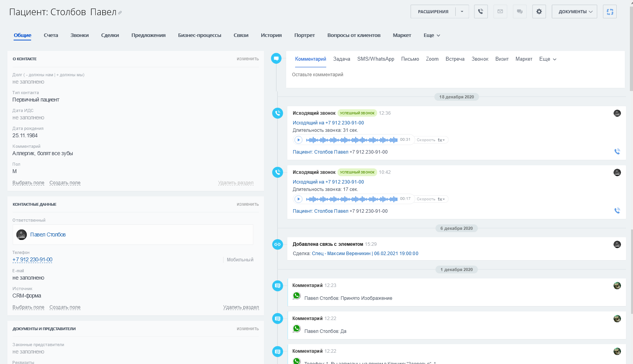Expand the Расширения dropdown arrow
This screenshot has height=364, width=633.
[462, 12]
